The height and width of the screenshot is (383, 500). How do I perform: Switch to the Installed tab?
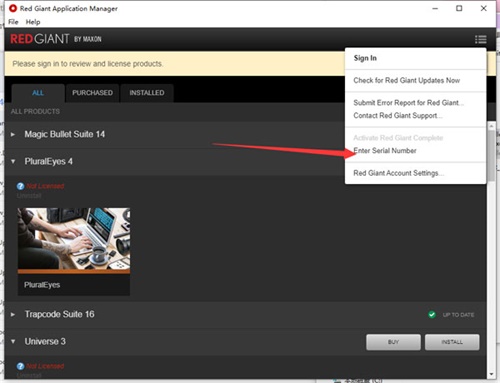click(147, 93)
